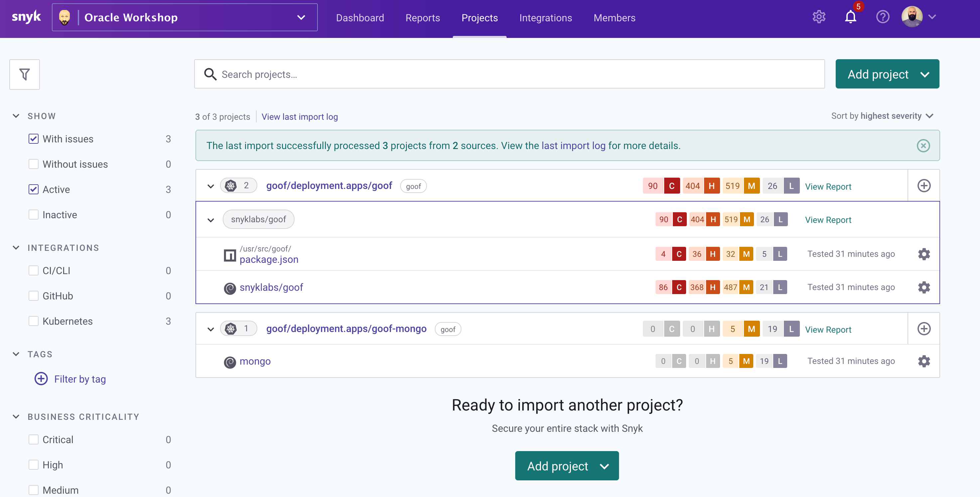The width and height of the screenshot is (980, 497).
Task: Click the snyklabs/goof image pill
Action: (258, 219)
